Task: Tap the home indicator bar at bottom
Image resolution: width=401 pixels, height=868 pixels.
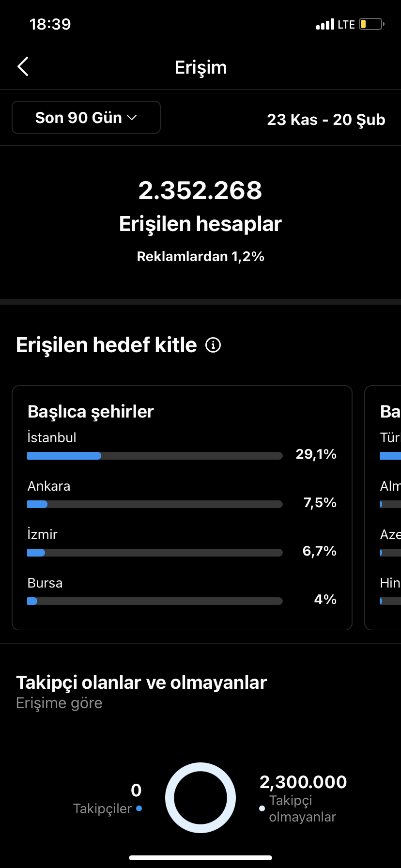Action: [x=200, y=858]
